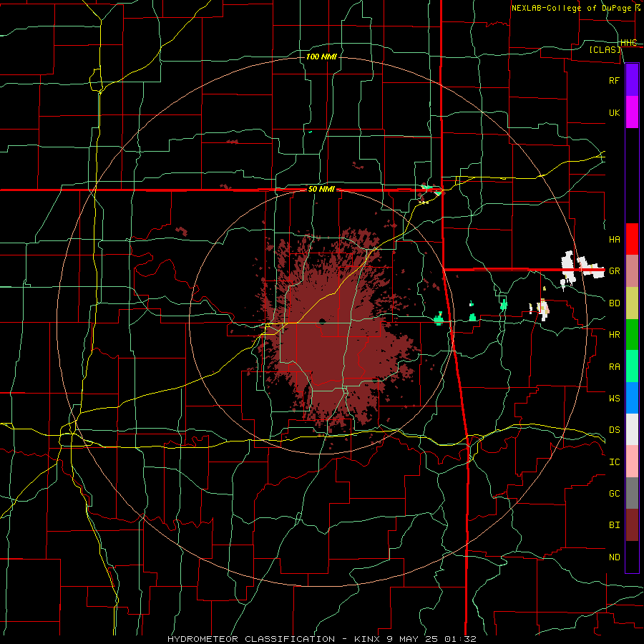Click the UK magenta legend swatch
This screenshot has width=644, height=644.
click(632, 112)
